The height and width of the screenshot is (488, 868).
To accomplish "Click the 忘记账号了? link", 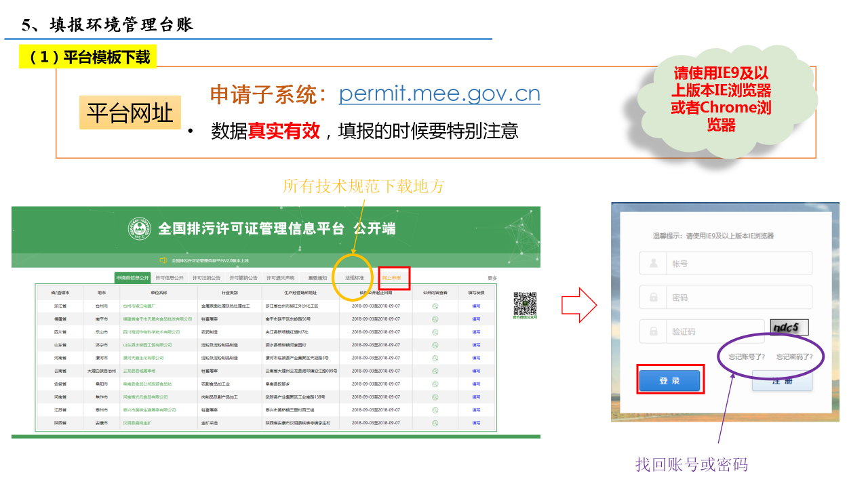I will 747,357.
